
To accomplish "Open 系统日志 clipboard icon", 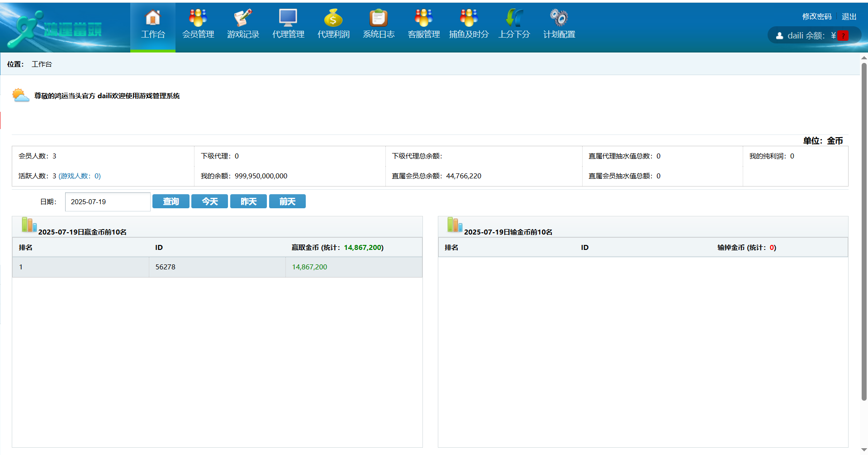I will [x=379, y=19].
